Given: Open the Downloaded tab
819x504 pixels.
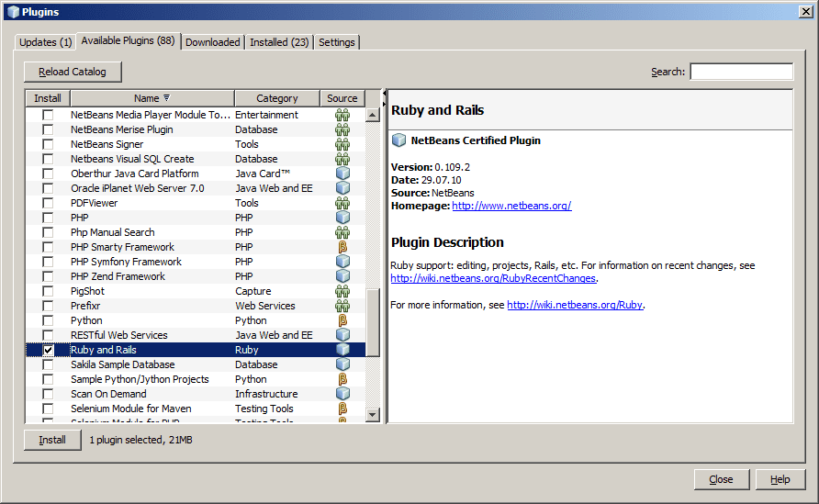Looking at the screenshot, I should tap(213, 42).
